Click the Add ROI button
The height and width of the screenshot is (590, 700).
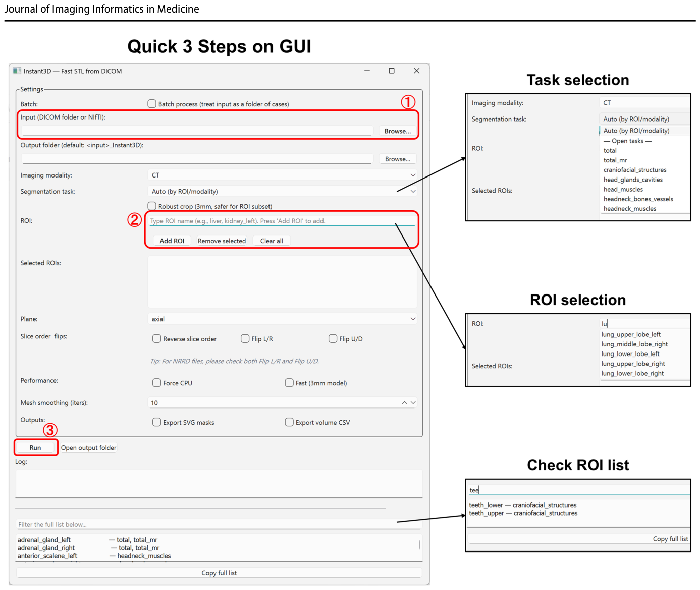(172, 241)
